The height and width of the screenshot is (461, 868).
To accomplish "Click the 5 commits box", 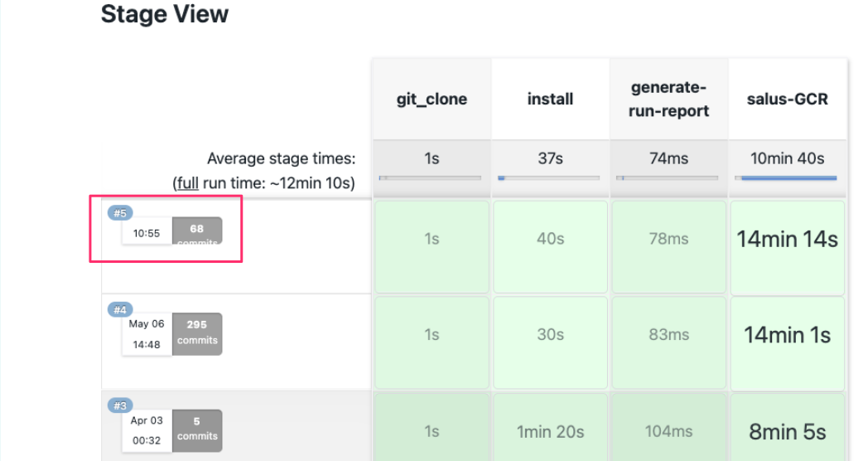I will coord(197,429).
